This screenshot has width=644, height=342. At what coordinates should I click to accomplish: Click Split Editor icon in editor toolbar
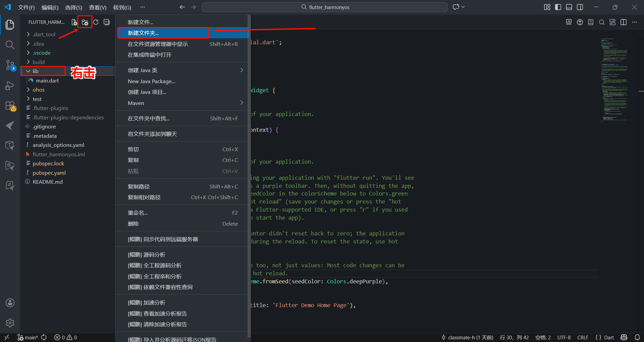624,22
